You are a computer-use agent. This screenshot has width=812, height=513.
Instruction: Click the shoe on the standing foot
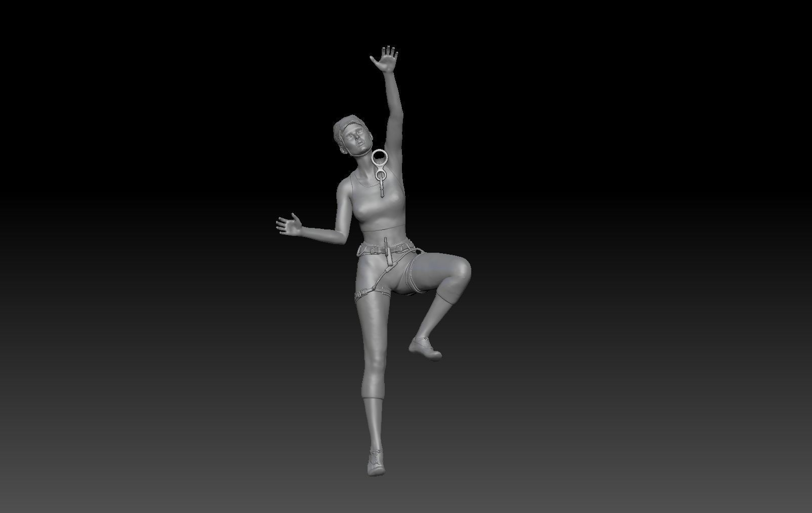pos(376,462)
